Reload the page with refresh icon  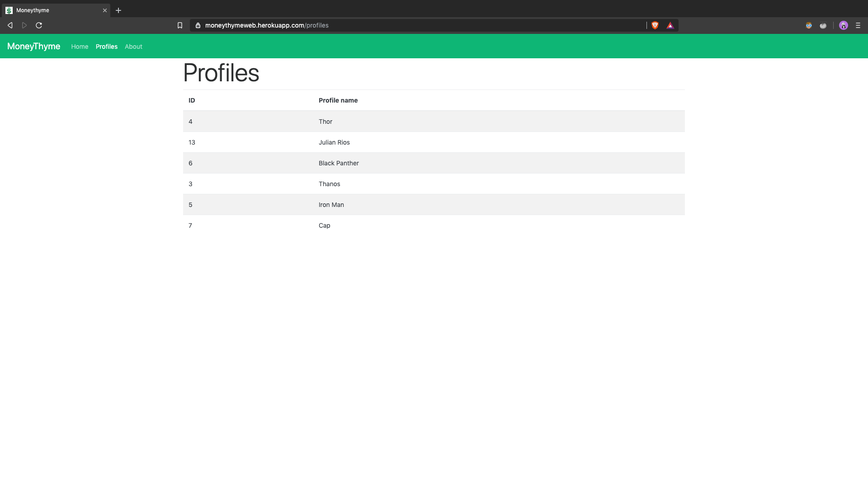tap(39, 25)
